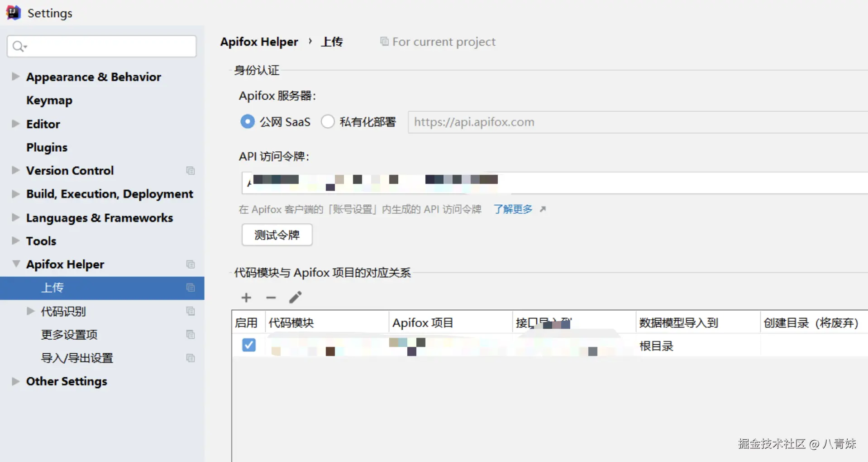The width and height of the screenshot is (868, 462).
Task: Click project-scope icon beside Version Control
Action: click(191, 171)
